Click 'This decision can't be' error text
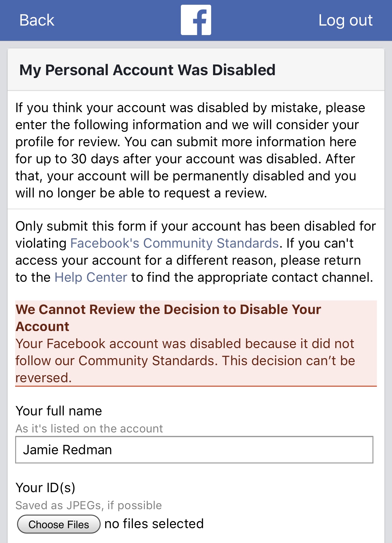392x543 pixels. [288, 361]
